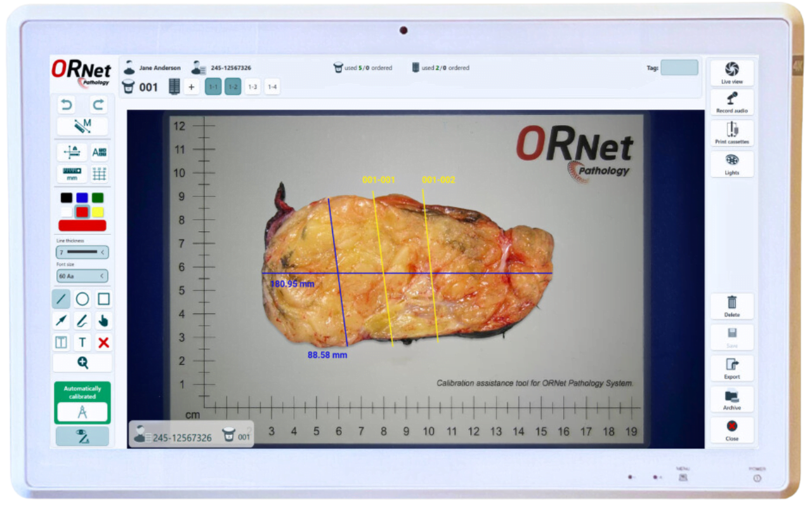Click the Undo icon
The image size is (812, 508).
coord(66,104)
